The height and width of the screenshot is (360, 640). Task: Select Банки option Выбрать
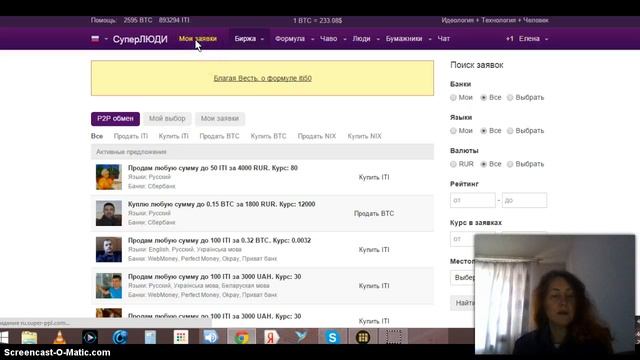pos(510,98)
